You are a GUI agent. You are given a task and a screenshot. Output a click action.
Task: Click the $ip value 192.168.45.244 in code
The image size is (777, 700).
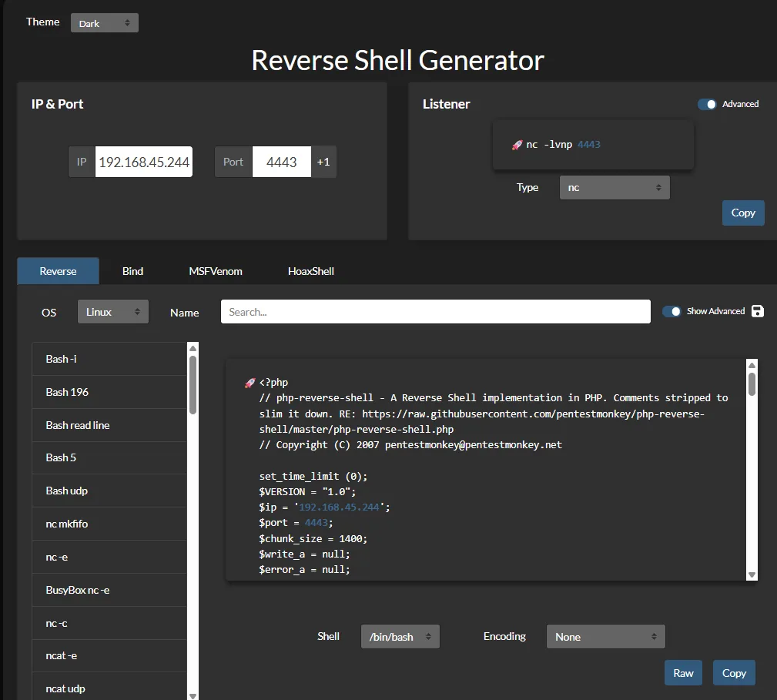[339, 507]
